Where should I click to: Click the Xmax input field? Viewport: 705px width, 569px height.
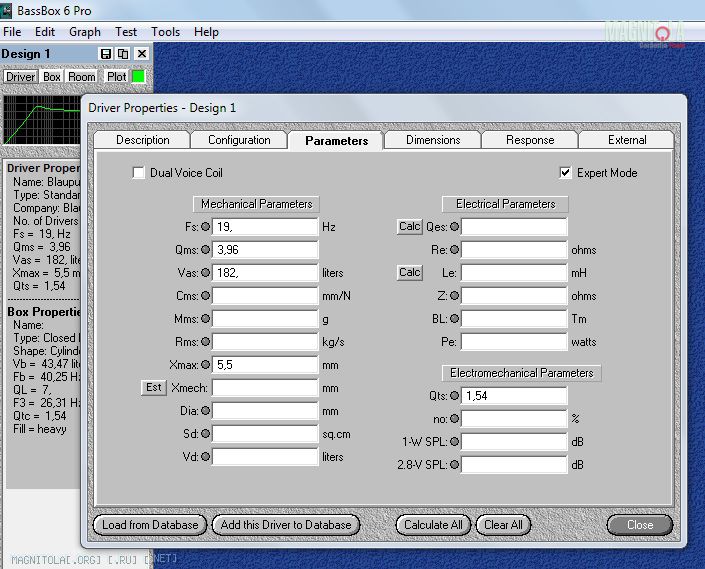(x=265, y=365)
